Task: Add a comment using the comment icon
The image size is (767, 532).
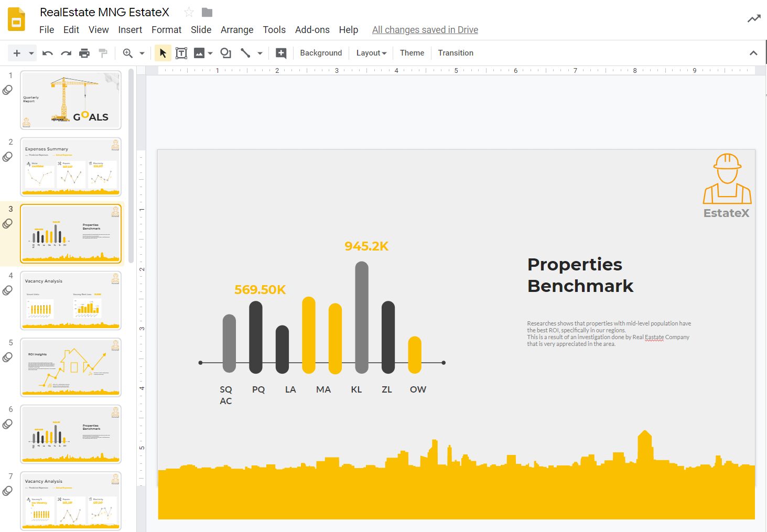Action: click(x=280, y=52)
